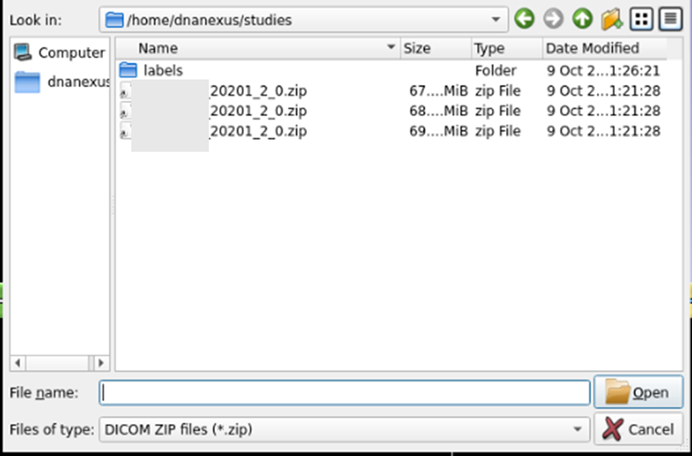Select the 67 MiB zip file
Viewport: 692px width, 456px height.
tap(250, 90)
